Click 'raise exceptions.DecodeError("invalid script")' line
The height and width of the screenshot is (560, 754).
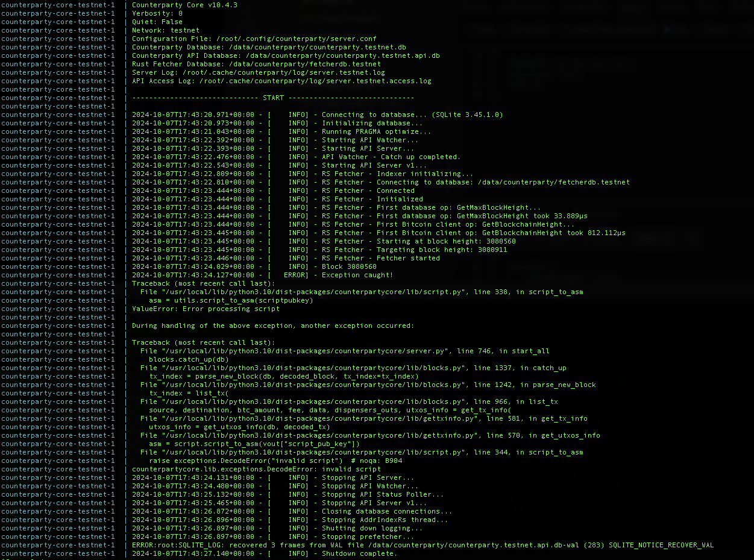[x=275, y=461]
